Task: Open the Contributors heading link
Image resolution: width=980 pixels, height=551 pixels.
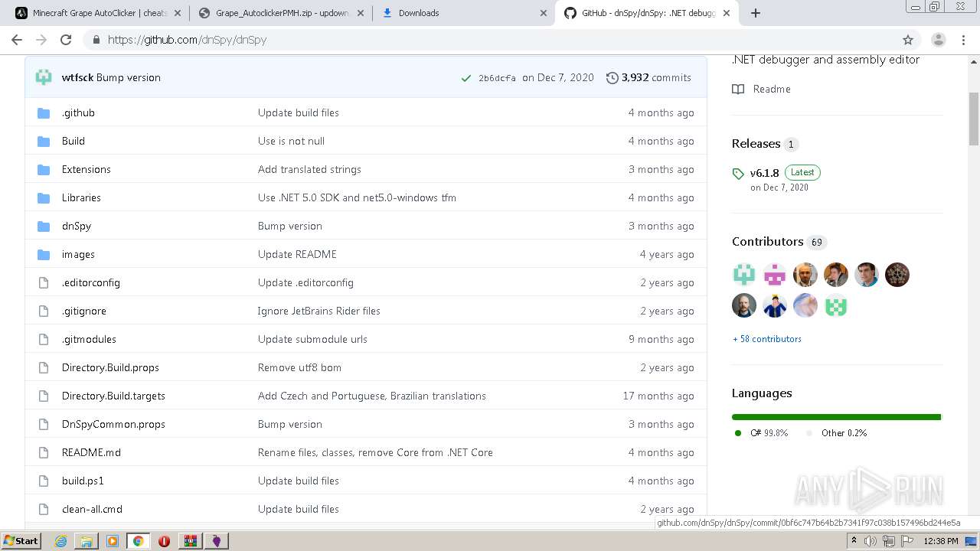Action: tap(767, 242)
